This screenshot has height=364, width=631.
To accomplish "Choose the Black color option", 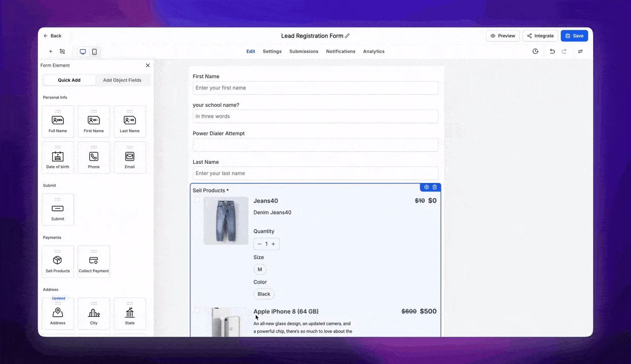I will tap(264, 294).
